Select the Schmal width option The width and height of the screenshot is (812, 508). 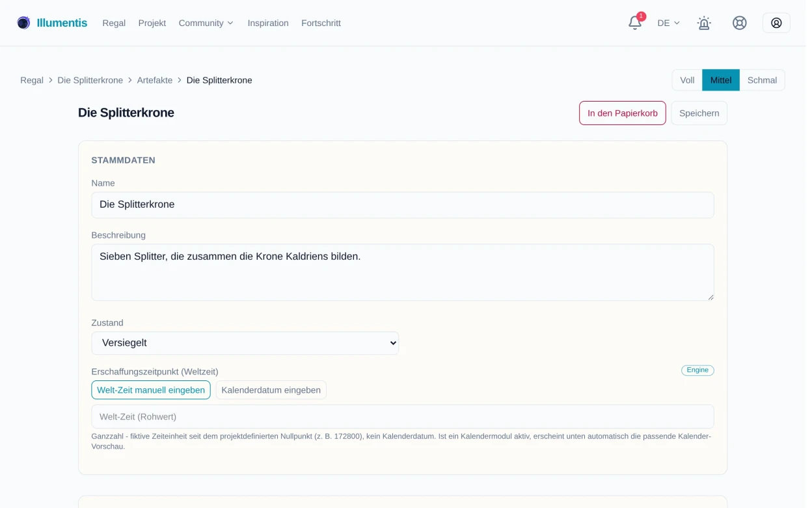pyautogui.click(x=762, y=80)
